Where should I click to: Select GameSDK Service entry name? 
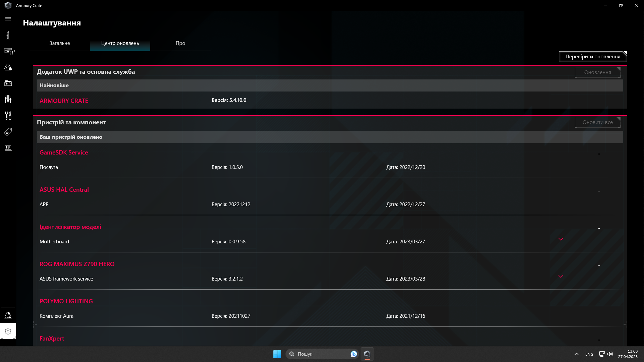click(x=64, y=153)
